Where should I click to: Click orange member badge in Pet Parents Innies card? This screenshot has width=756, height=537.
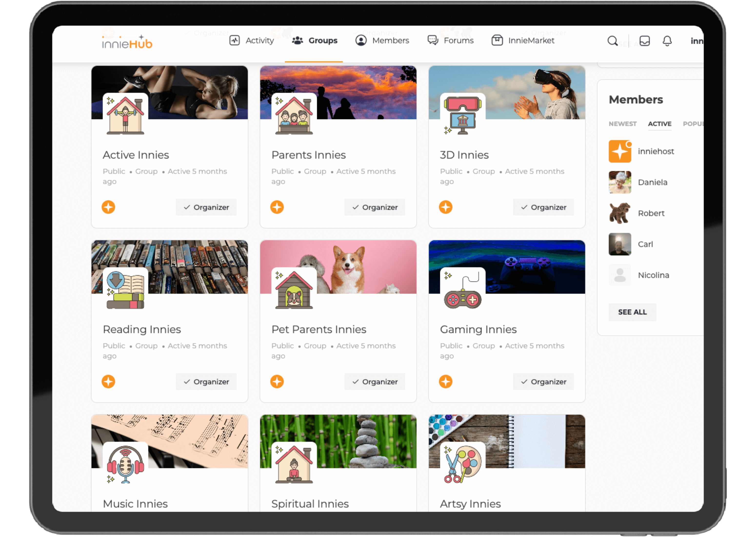(277, 381)
